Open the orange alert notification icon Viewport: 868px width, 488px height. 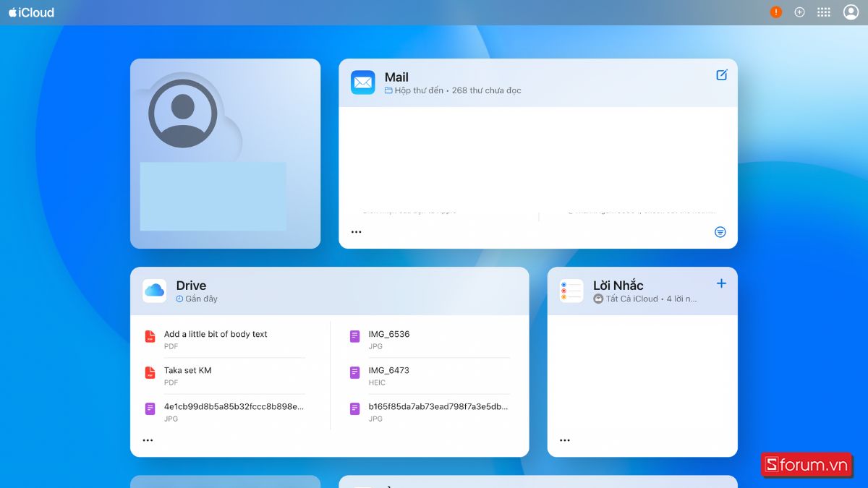coord(776,12)
